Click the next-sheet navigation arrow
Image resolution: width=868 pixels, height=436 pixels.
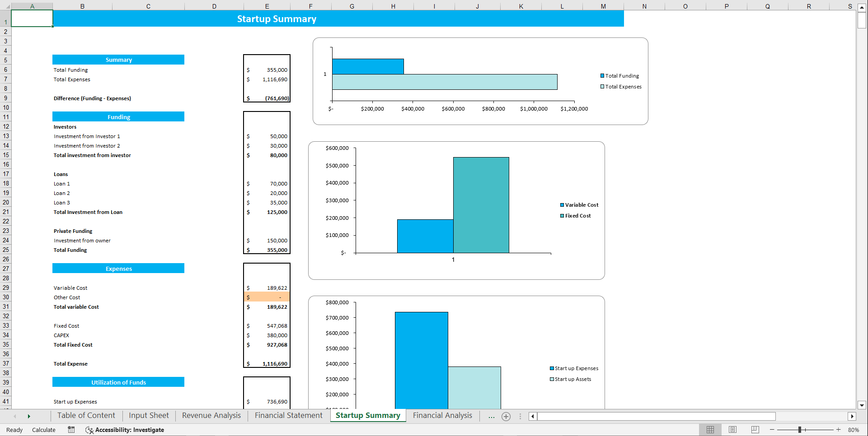(29, 416)
